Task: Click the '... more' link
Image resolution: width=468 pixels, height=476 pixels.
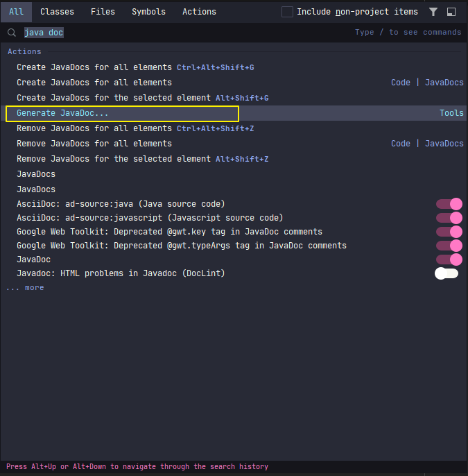Action: coord(25,287)
